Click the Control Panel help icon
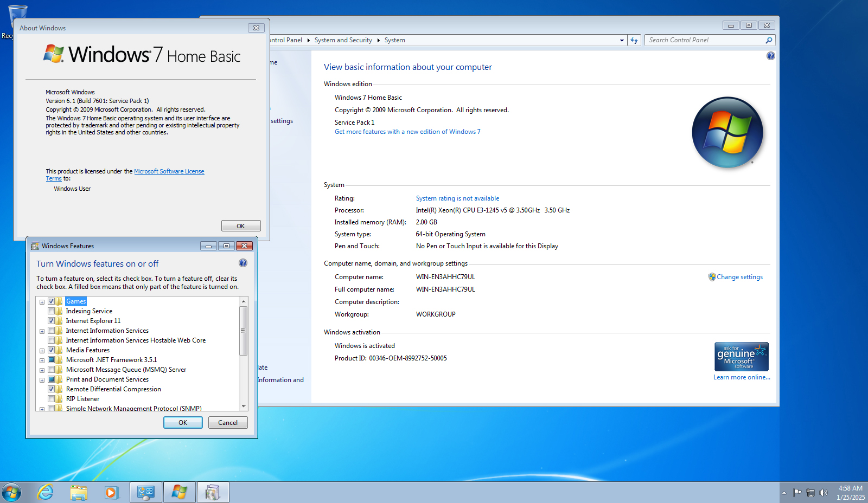 (x=770, y=56)
